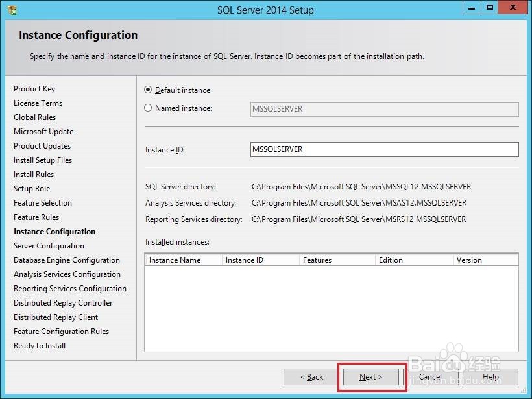
Task: Open Analysis Services Configuration step
Action: pos(67,274)
